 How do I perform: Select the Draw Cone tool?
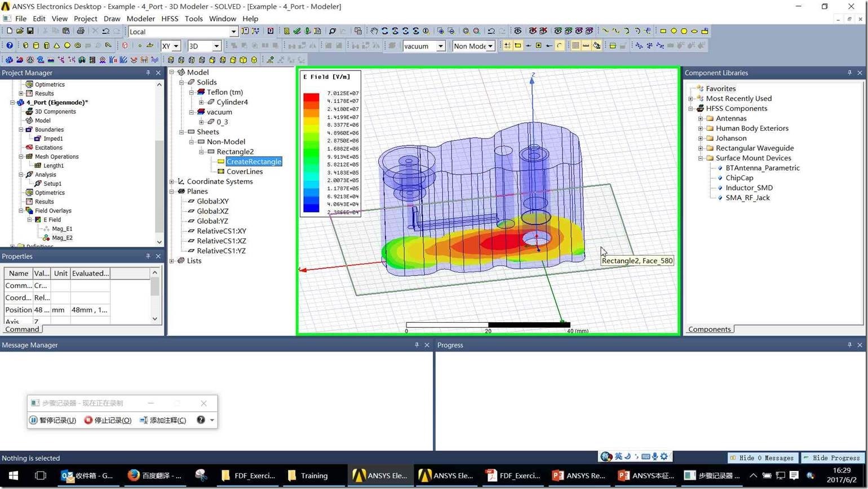tap(57, 45)
